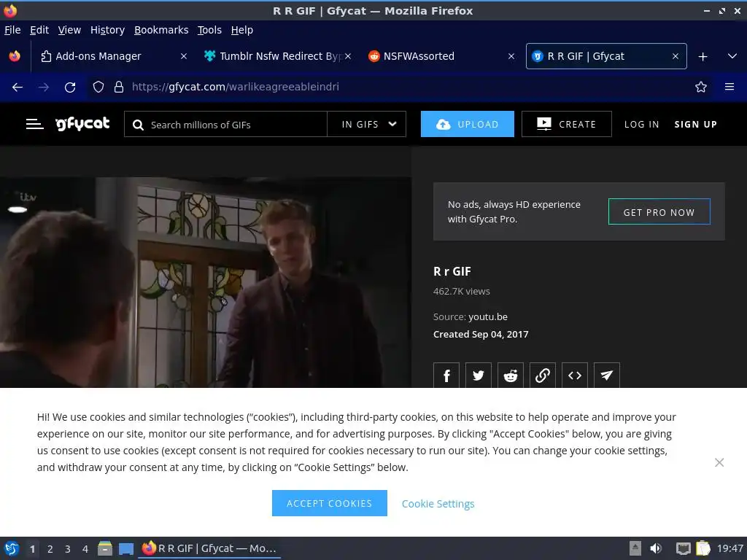Image resolution: width=747 pixels, height=560 pixels.
Task: Share the GIF on Reddit
Action: pos(510,376)
